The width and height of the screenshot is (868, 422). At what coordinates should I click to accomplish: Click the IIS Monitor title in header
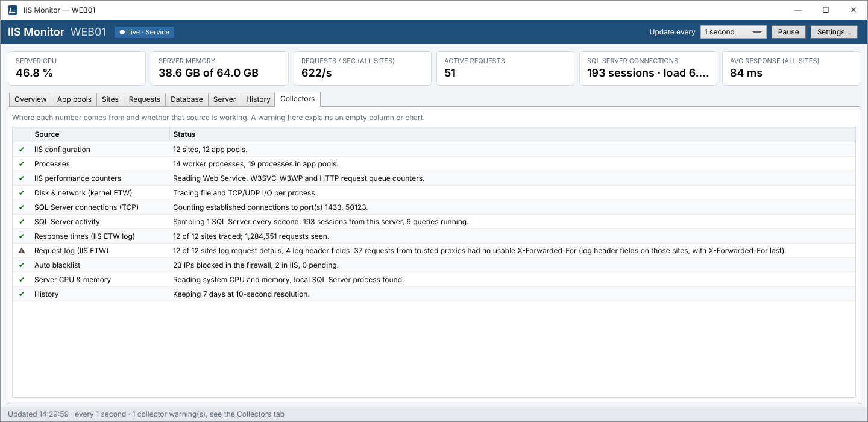36,32
